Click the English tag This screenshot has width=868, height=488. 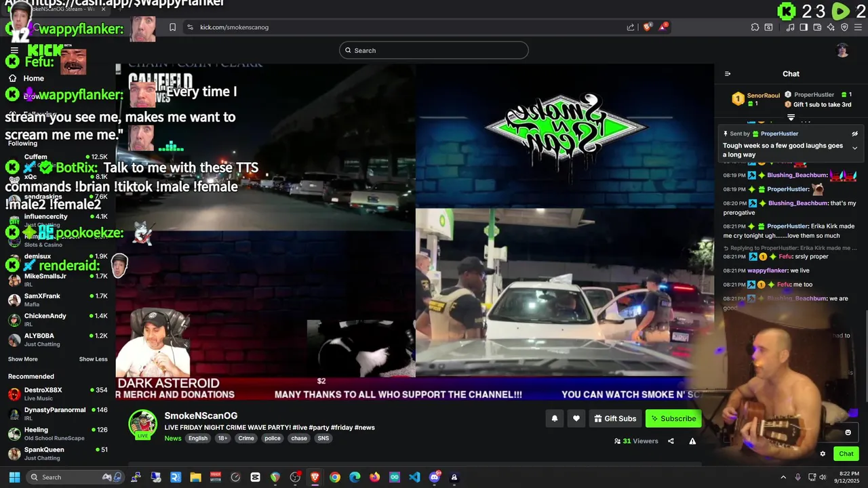point(198,439)
